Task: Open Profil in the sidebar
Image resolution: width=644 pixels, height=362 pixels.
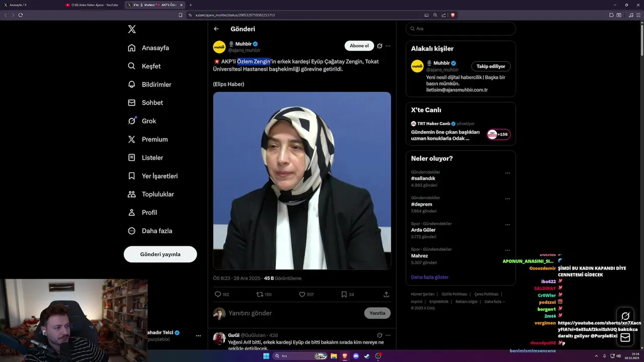Action: [x=142, y=212]
